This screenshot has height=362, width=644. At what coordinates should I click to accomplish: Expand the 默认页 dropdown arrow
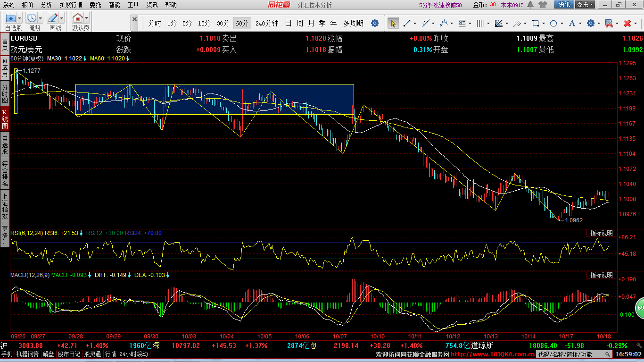87,18
